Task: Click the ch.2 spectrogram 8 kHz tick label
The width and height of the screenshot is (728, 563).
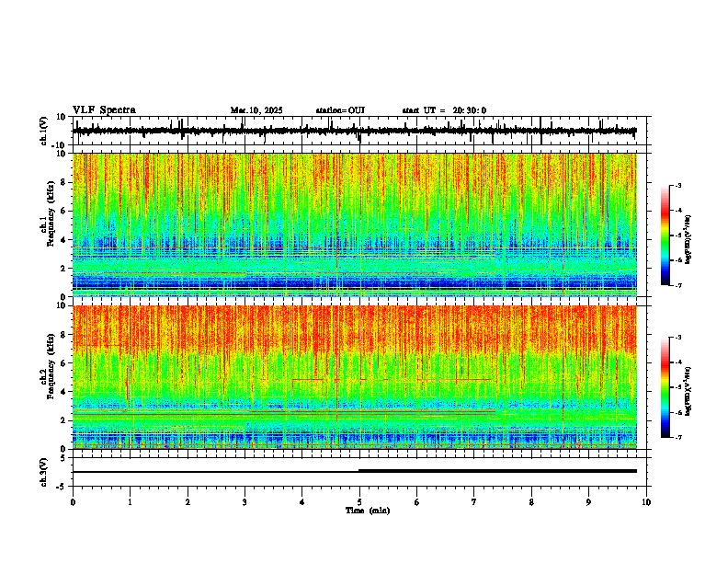Action: [x=63, y=335]
